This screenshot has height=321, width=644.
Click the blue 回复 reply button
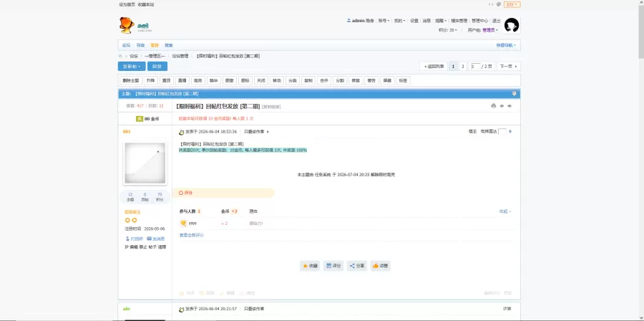coord(157,66)
